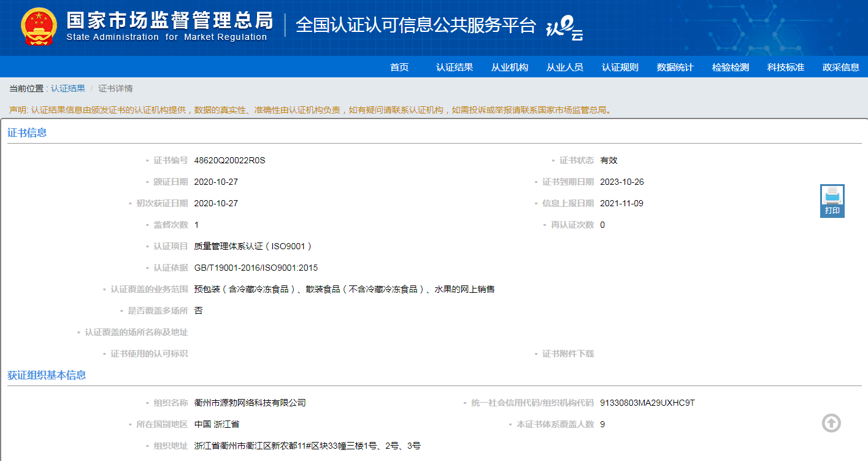The height and width of the screenshot is (461, 868).
Task: Click the expiry date 2023-10-26
Action: tap(622, 182)
